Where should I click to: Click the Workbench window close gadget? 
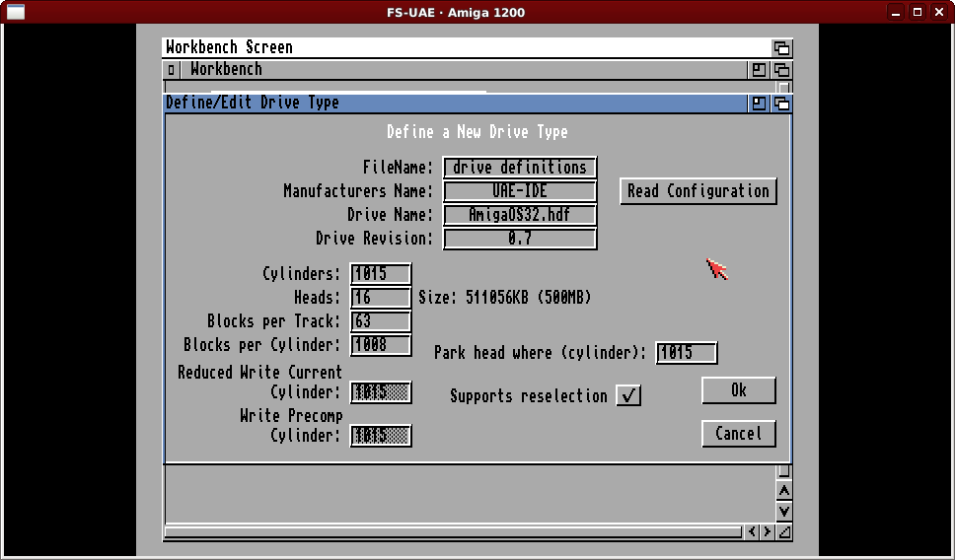[171, 70]
